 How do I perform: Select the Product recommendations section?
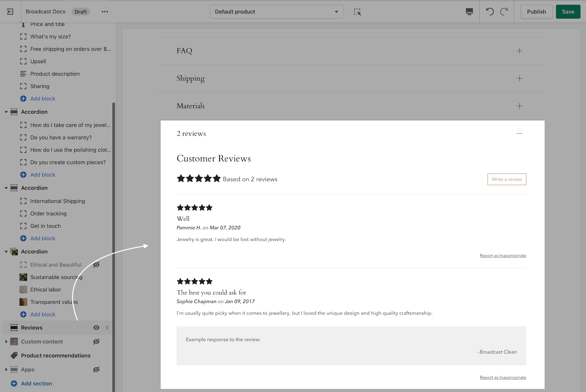pyautogui.click(x=56, y=356)
